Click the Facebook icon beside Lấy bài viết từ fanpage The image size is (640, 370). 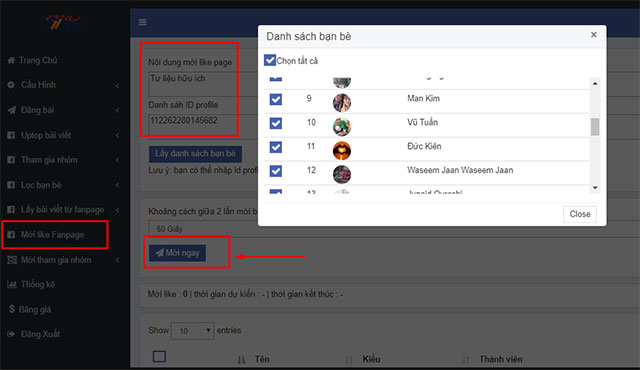click(x=11, y=210)
